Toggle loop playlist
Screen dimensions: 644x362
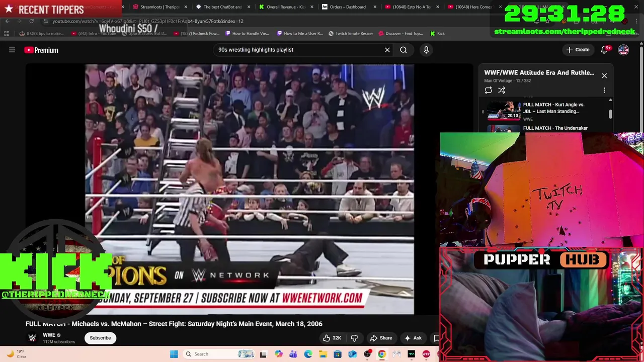pos(488,90)
